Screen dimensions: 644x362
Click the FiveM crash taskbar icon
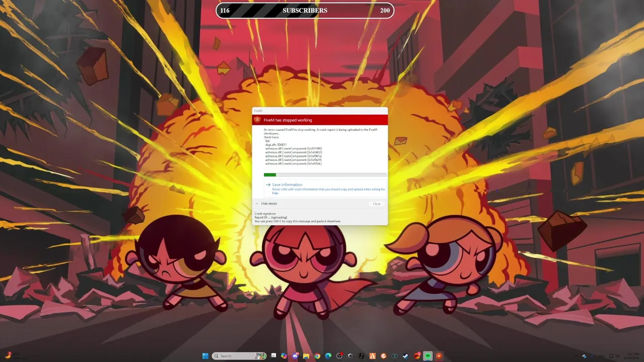click(439, 356)
